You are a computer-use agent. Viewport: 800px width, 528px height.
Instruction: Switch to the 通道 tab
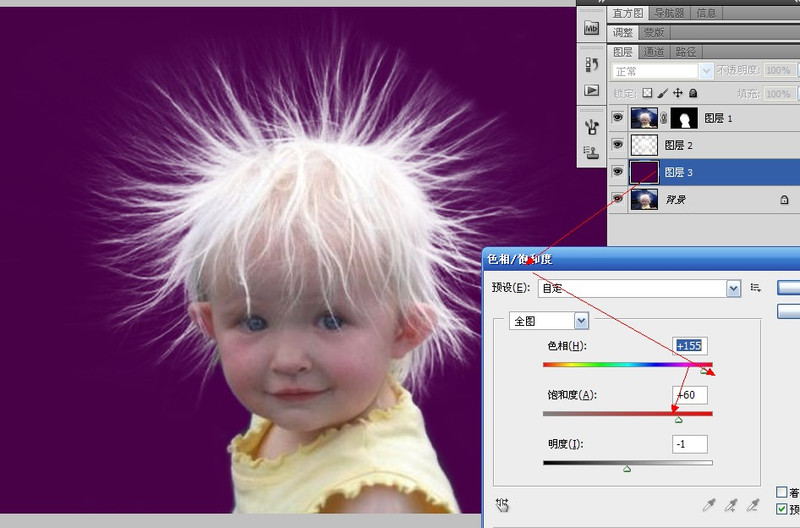click(654, 52)
